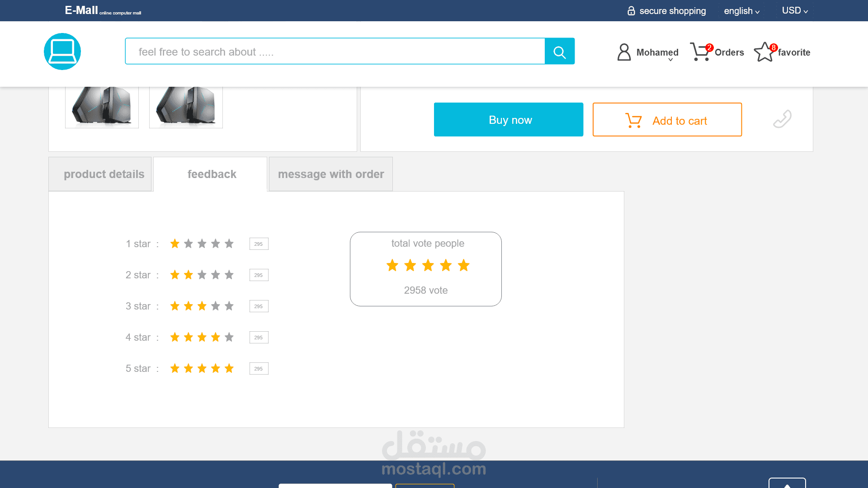
Task: Click the laptop logo icon
Action: [62, 52]
